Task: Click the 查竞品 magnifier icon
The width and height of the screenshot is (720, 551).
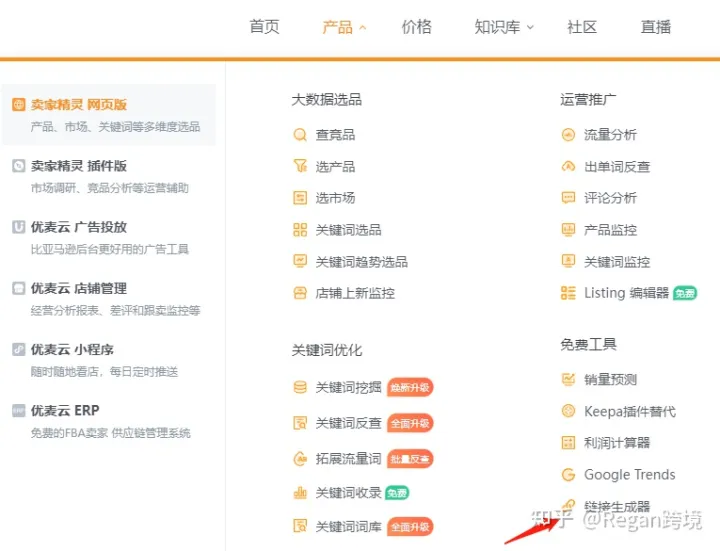Action: (300, 135)
